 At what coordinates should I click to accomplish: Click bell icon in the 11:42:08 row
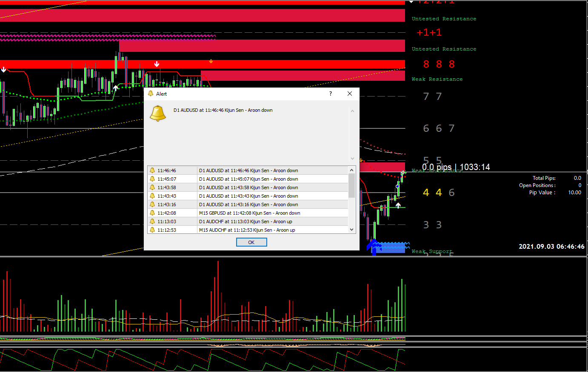point(152,213)
